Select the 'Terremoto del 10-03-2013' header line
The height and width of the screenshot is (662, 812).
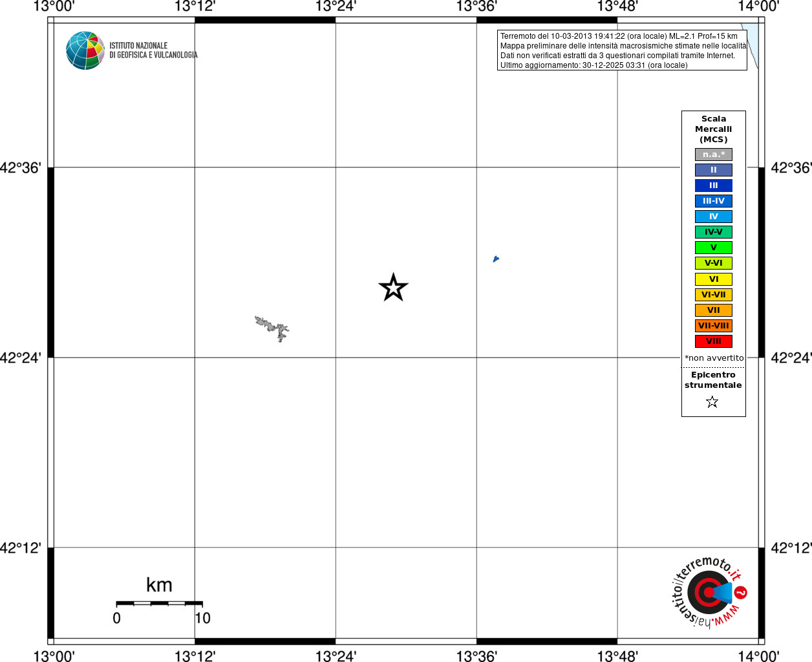point(619,36)
